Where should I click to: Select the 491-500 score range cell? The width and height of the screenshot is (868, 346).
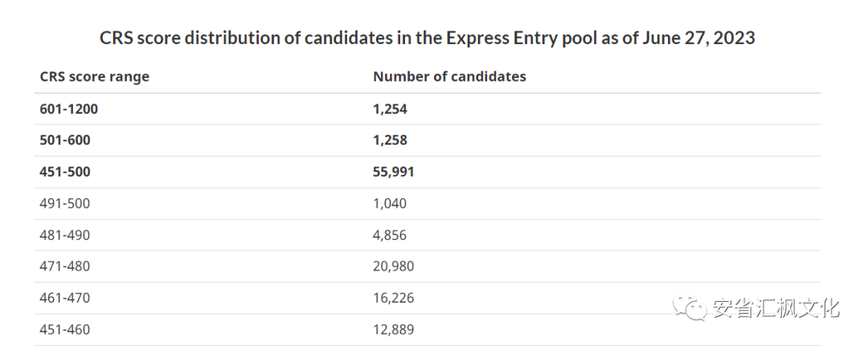tap(65, 203)
